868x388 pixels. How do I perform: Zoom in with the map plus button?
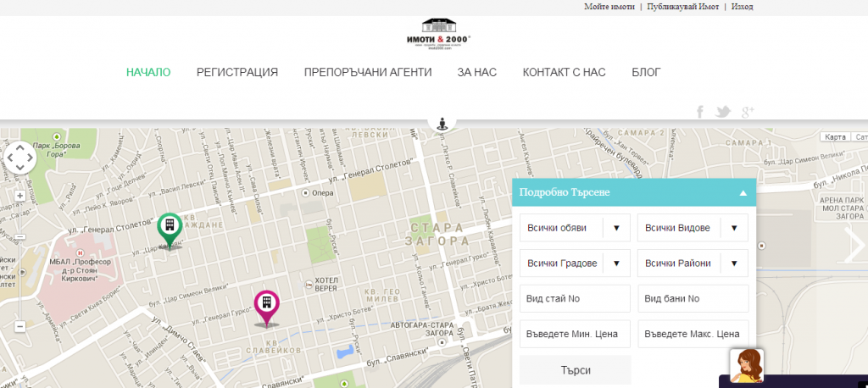(x=20, y=196)
